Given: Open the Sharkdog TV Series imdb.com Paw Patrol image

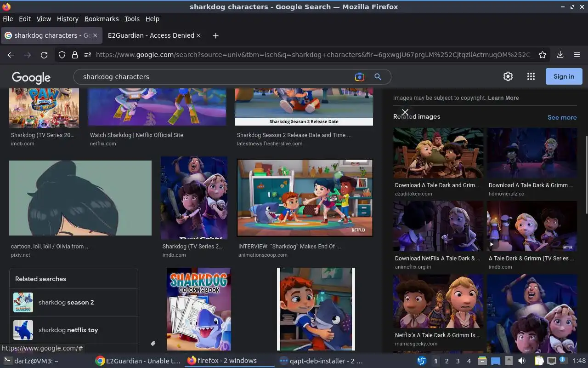Looking at the screenshot, I should pyautogui.click(x=44, y=108).
